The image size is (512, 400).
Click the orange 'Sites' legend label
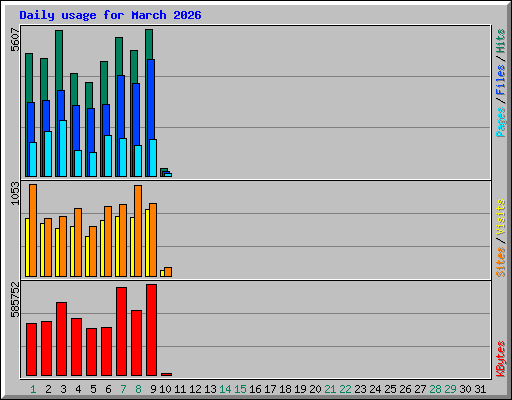pos(500,262)
